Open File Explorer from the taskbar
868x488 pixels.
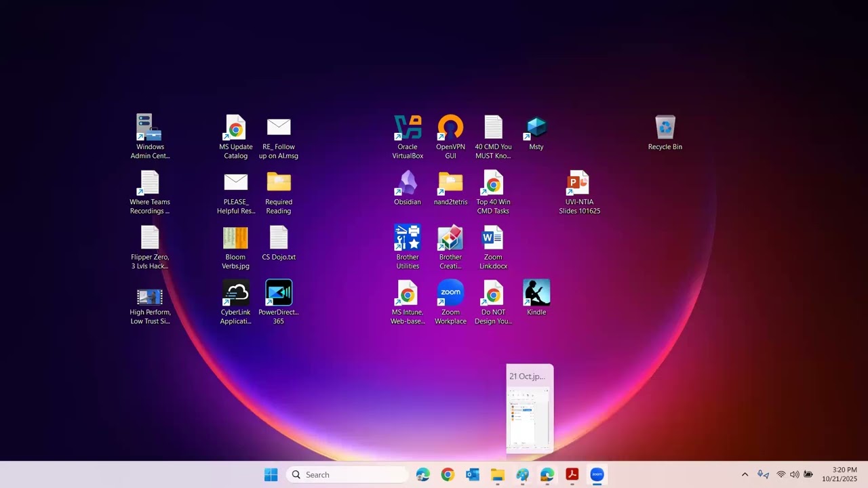pos(498,474)
